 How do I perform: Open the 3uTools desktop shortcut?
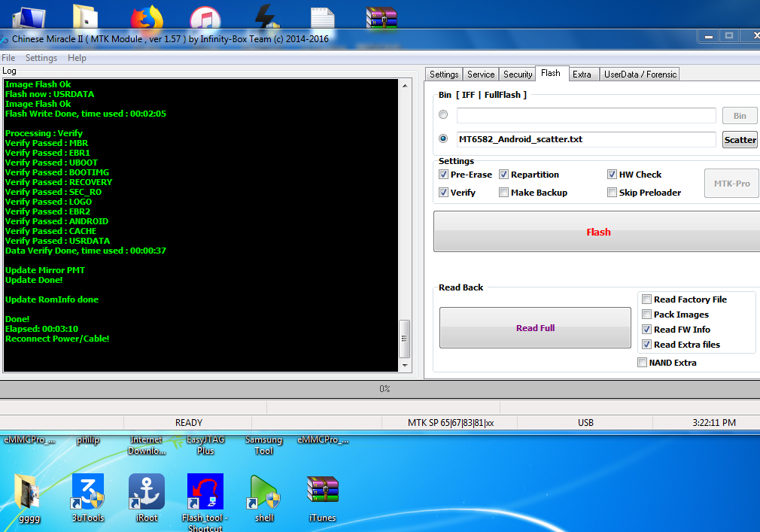pos(88,497)
